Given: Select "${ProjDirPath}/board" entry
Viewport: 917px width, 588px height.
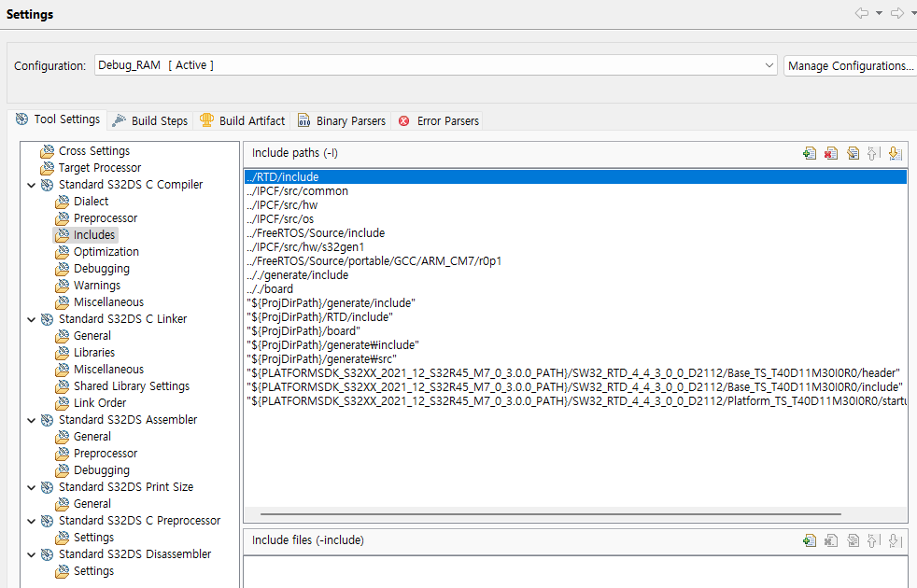Looking at the screenshot, I should [x=575, y=331].
